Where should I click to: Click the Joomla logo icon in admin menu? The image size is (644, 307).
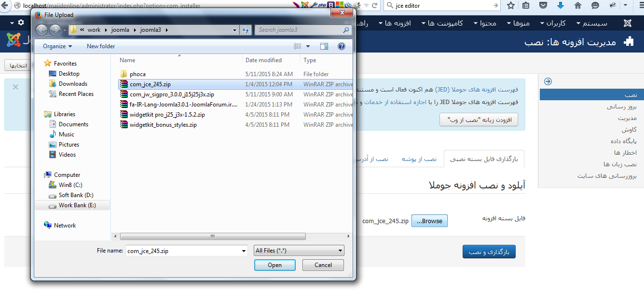(x=628, y=23)
